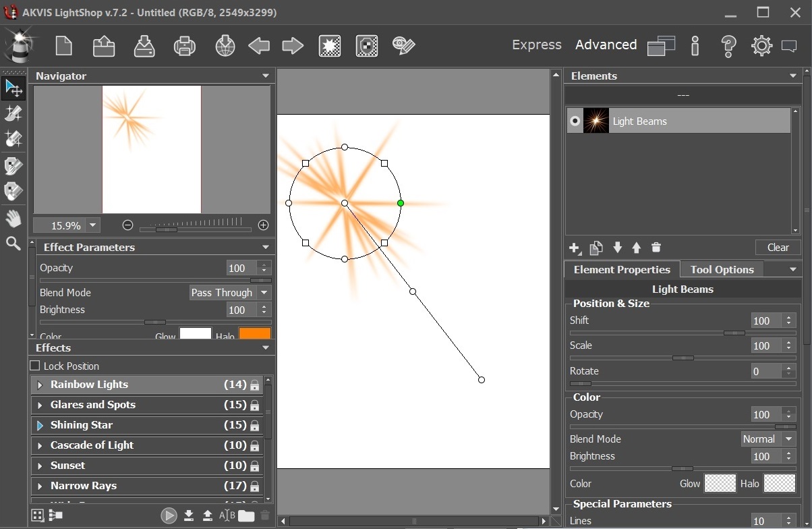Switch effects list to thumbnail grid view
Viewport: 812px width, 529px height.
coord(37,516)
